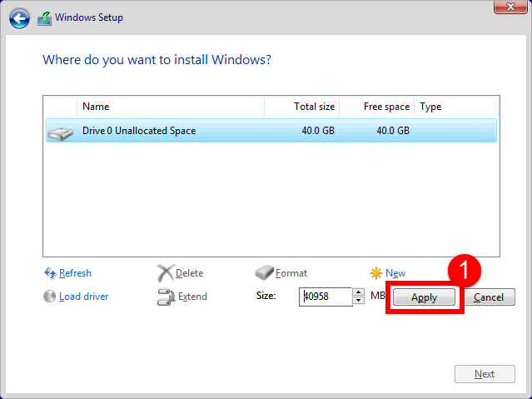The width and height of the screenshot is (532, 399).
Task: Sort by the Name column header
Action: point(171,107)
